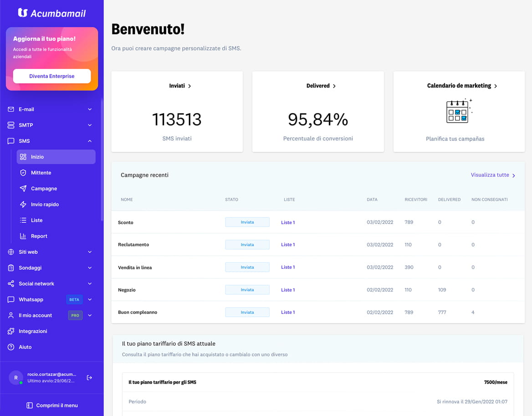Screen dimensions: 532x416
Task: Click the Social network share icon
Action: coord(11,284)
